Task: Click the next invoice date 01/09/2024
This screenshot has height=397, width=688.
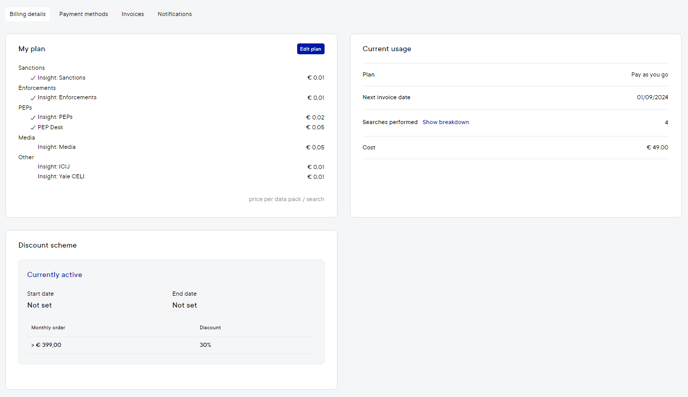Action: pos(652,97)
